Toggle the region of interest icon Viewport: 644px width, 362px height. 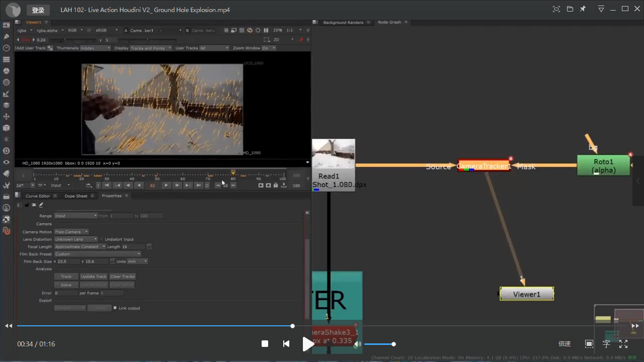click(267, 40)
